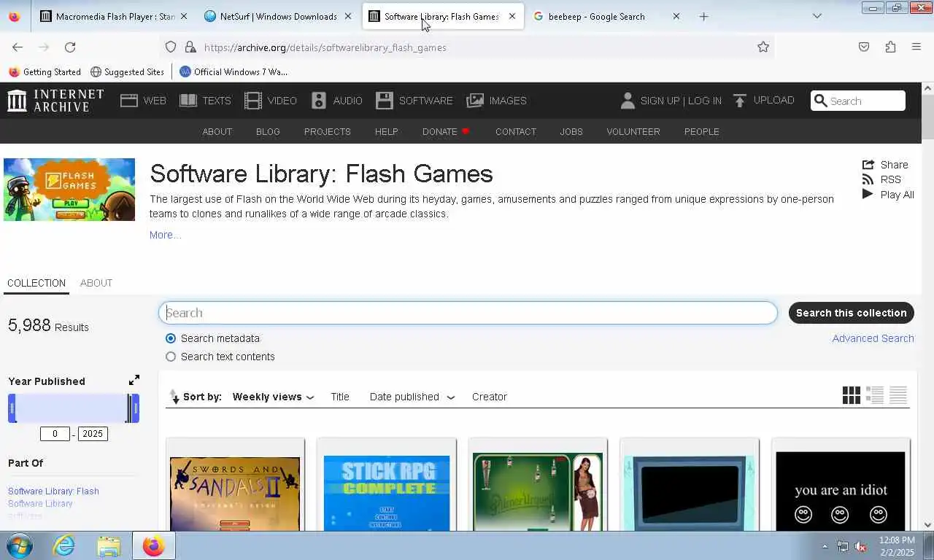Open the Texts section icon

click(x=188, y=101)
